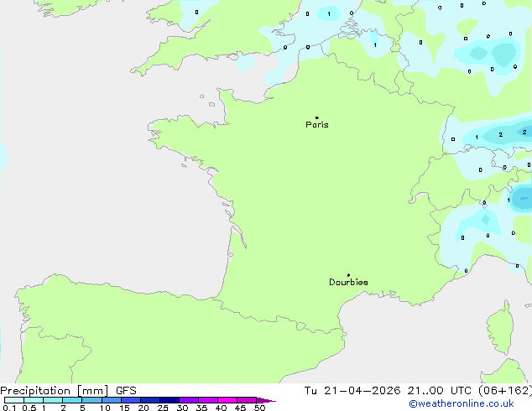
Task: Pick the 25–30 mm legend swatch
Action: tap(170, 400)
